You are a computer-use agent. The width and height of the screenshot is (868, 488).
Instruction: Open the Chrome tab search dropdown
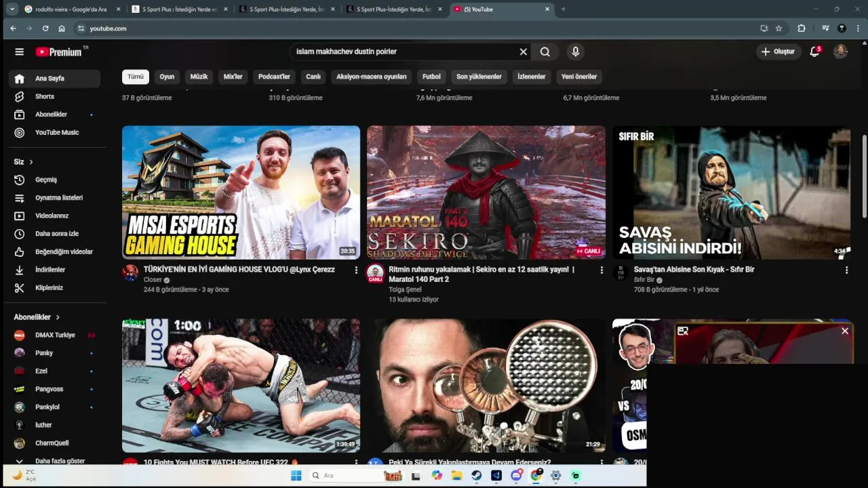(x=12, y=9)
